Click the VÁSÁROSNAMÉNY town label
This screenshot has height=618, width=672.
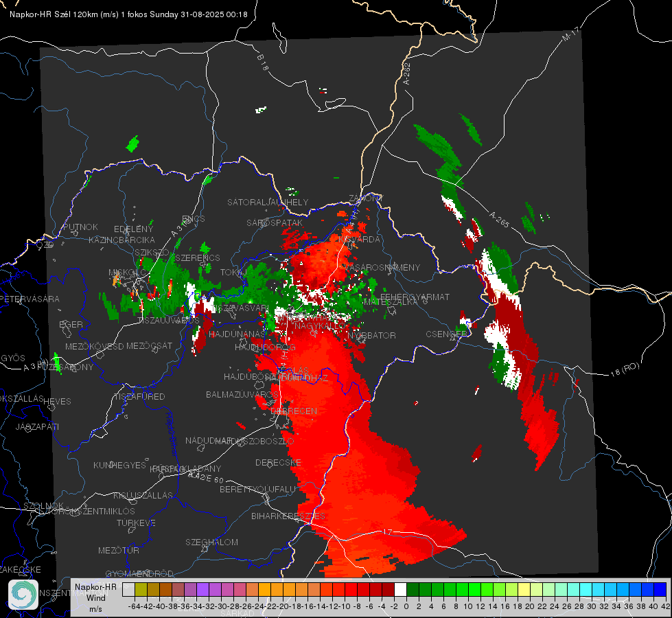[382, 267]
